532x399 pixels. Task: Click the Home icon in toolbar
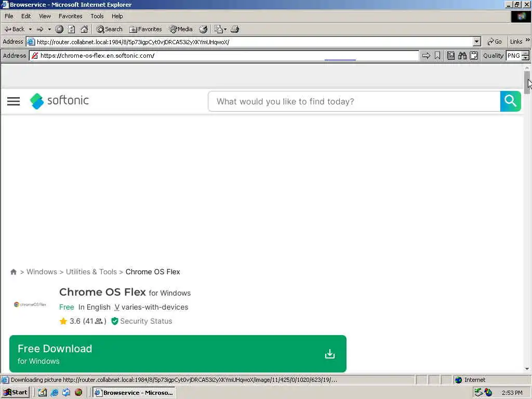pos(84,29)
